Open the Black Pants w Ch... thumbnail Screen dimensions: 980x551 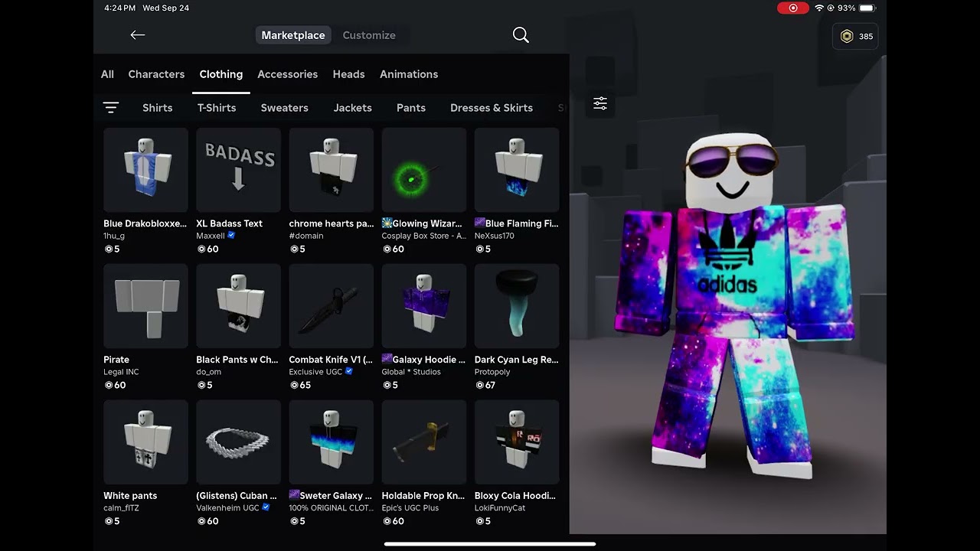click(238, 306)
